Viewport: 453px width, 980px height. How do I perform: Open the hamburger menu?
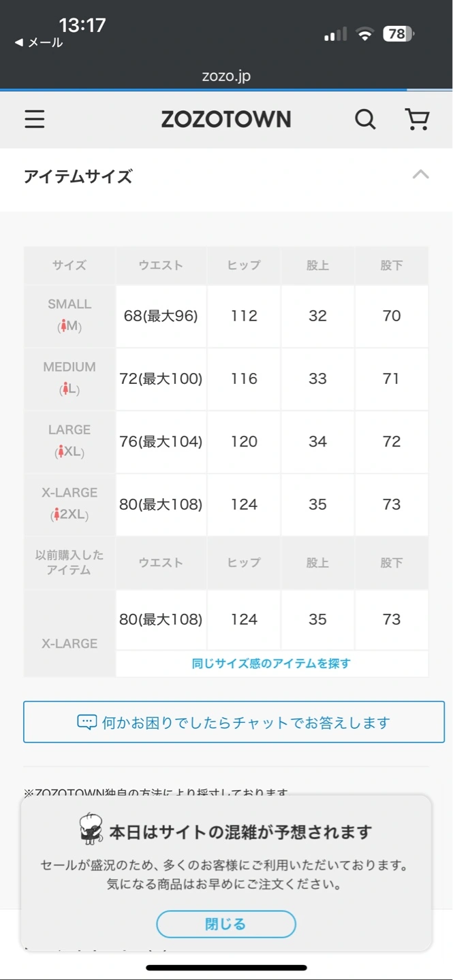coord(35,120)
